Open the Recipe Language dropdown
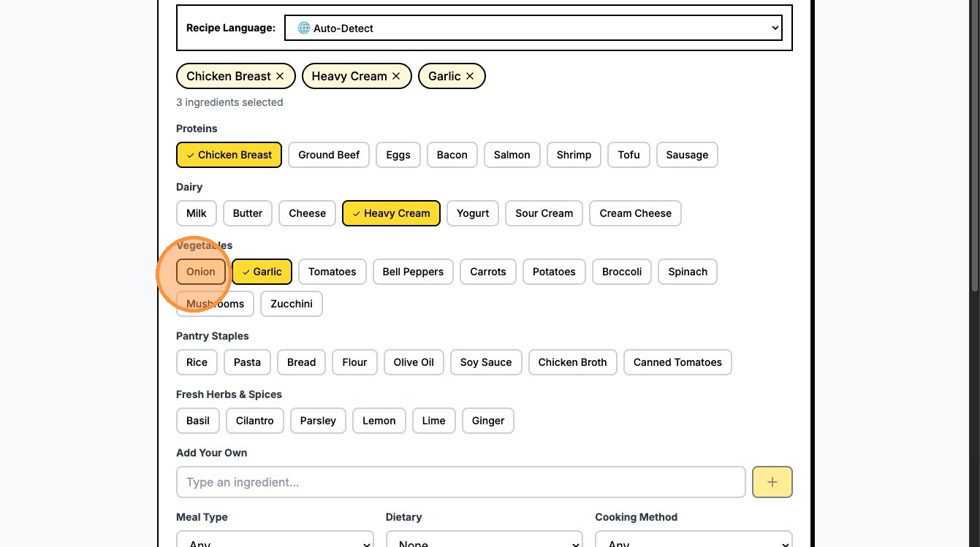 pos(533,28)
